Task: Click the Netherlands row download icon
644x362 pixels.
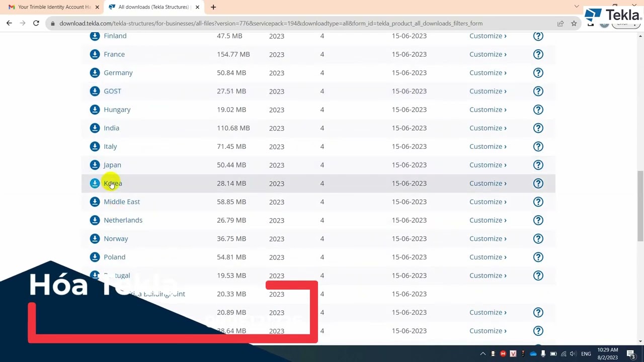Action: (95, 220)
